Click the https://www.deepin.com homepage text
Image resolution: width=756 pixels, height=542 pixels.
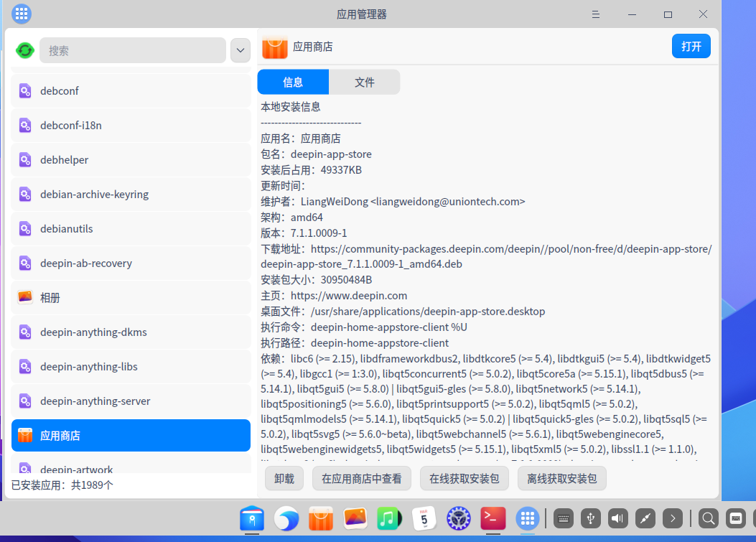pos(349,296)
